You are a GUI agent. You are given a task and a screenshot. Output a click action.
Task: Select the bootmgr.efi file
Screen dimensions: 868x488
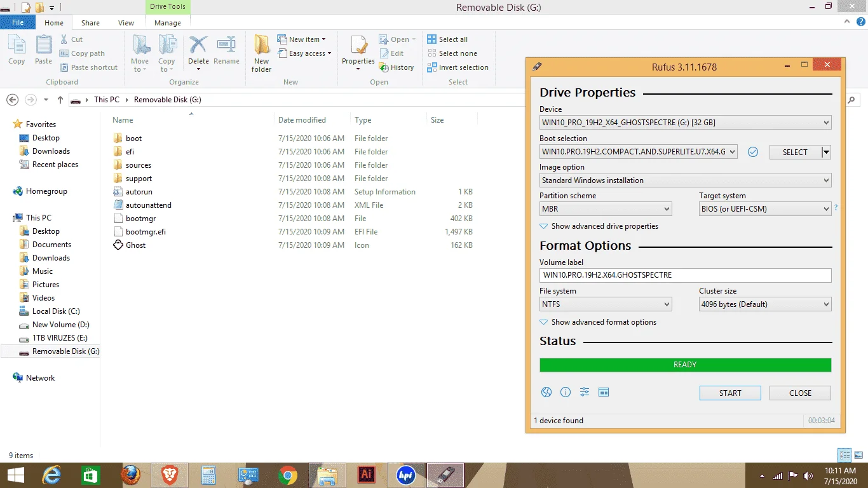(146, 232)
